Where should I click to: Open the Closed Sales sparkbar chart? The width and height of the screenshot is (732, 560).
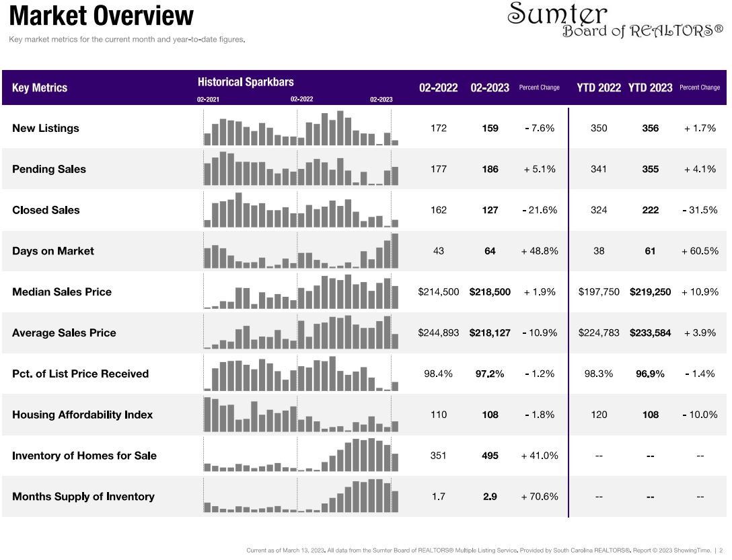tap(301, 211)
